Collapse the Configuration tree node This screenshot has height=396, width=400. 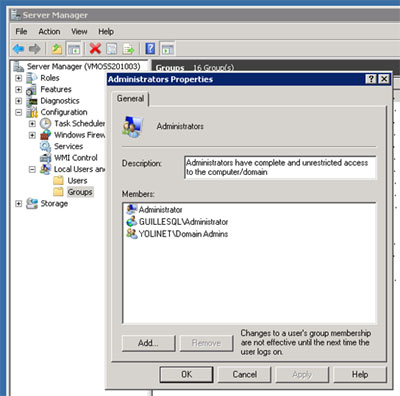coord(19,113)
